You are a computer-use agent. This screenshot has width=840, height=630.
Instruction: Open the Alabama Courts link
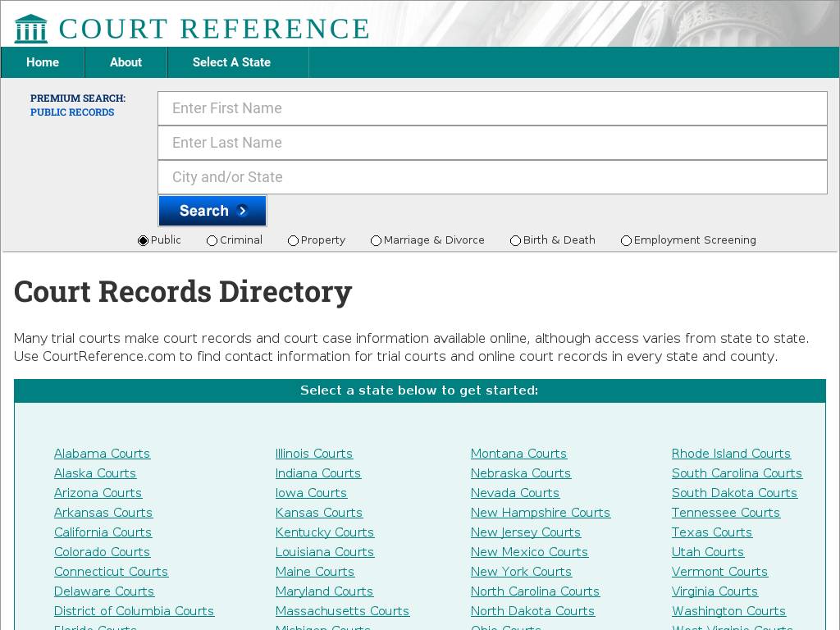102,454
